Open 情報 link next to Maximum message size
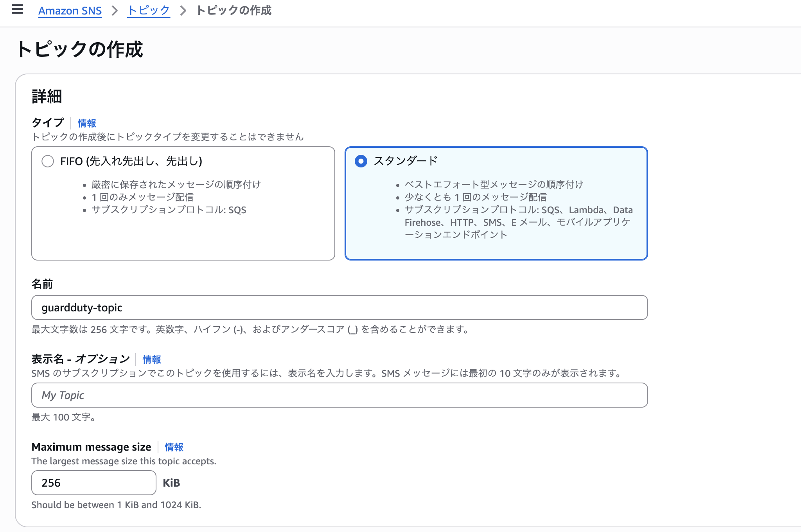The height and width of the screenshot is (532, 801). [174, 447]
